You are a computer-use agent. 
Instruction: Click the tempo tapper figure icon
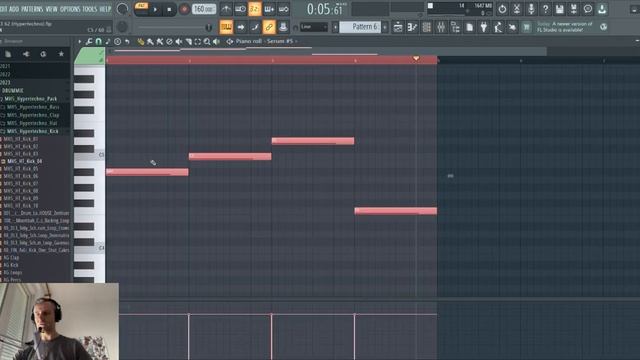click(498, 27)
